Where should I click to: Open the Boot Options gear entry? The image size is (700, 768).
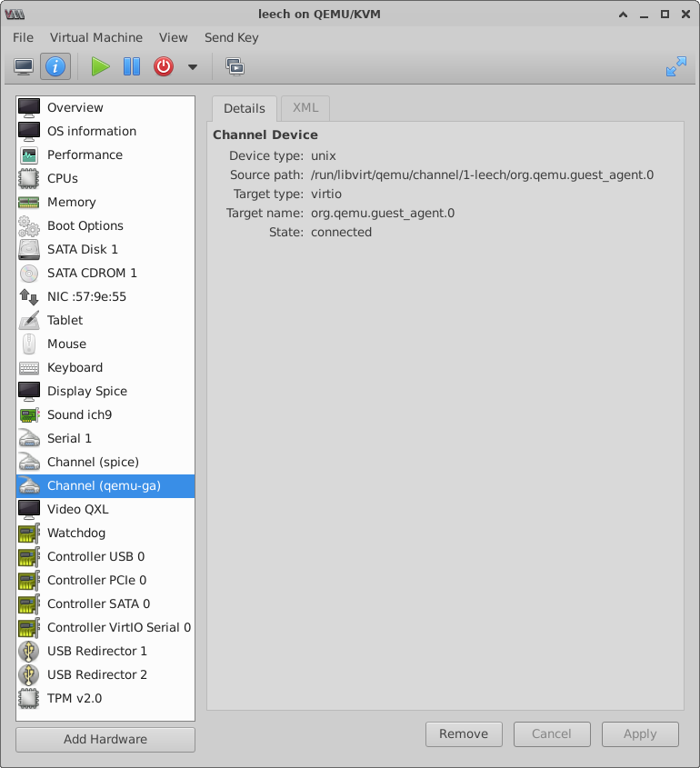coord(85,225)
